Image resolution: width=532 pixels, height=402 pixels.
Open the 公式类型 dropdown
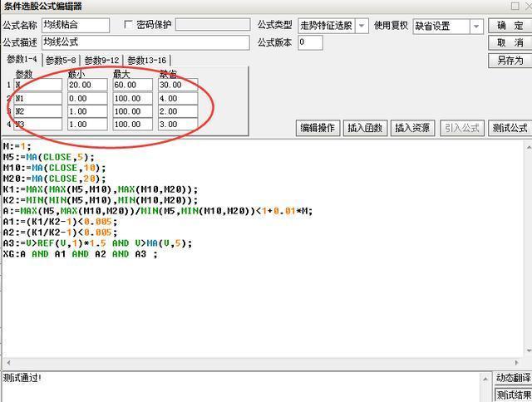click(x=362, y=27)
